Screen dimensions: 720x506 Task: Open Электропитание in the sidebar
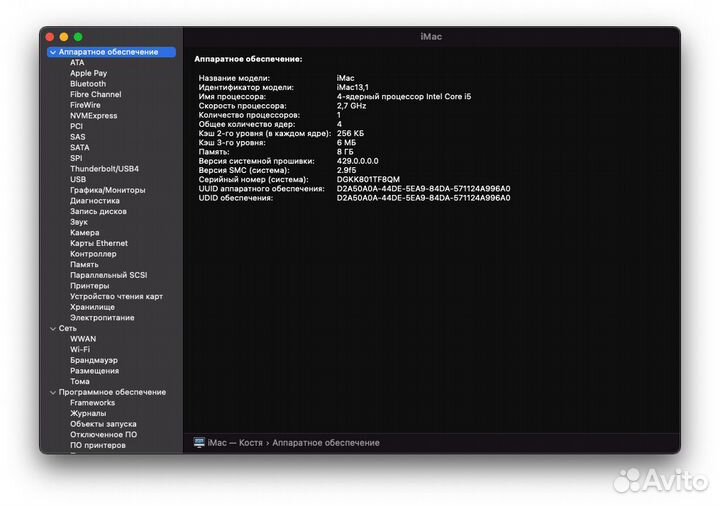tap(102, 317)
